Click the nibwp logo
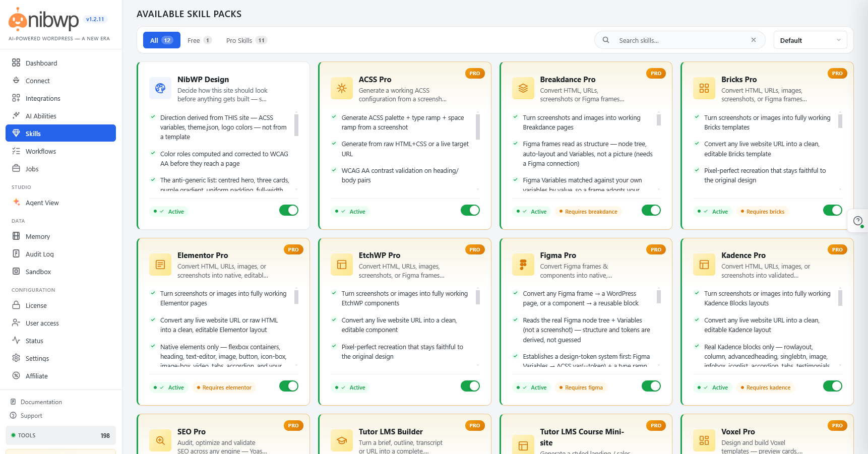This screenshot has width=868, height=454. coord(43,20)
